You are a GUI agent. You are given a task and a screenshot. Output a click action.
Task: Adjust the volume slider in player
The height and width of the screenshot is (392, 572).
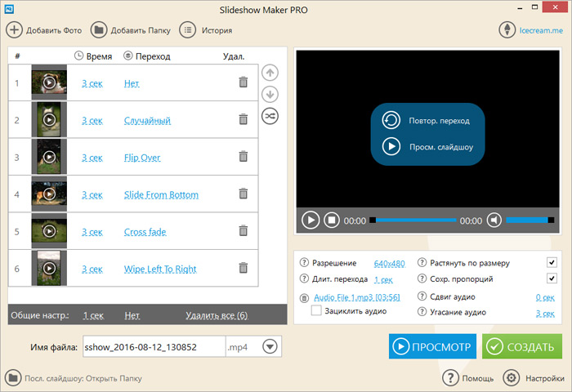click(x=528, y=220)
